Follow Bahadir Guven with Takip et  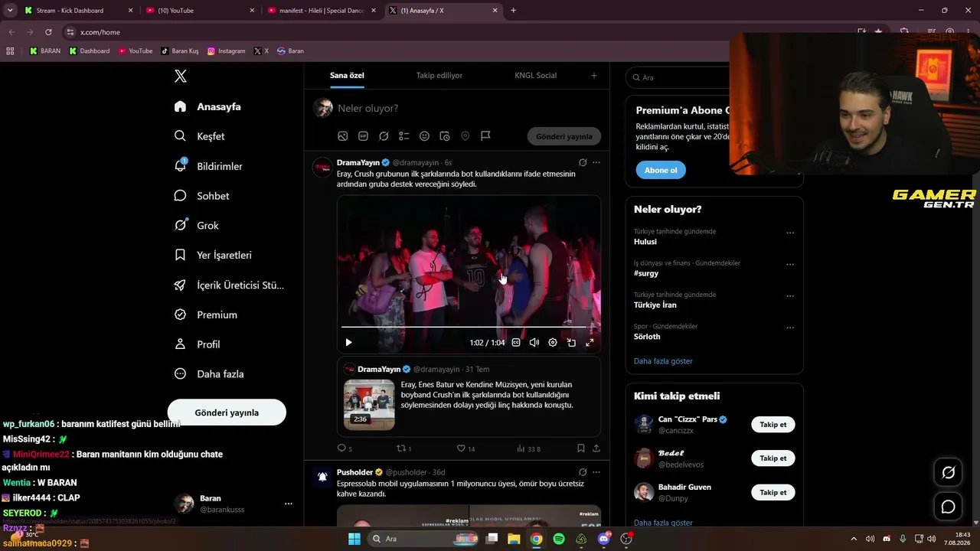tap(773, 492)
